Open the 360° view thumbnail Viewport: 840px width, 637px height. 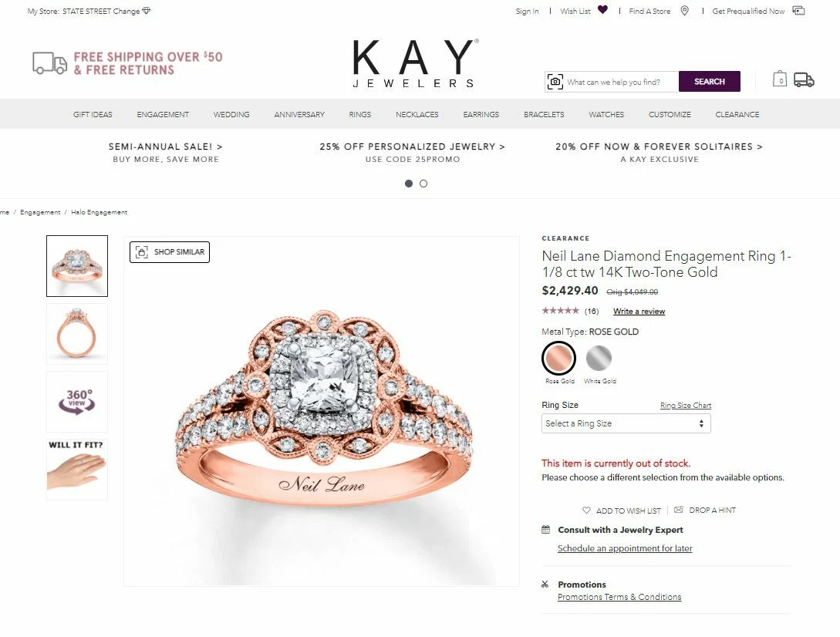pos(77,402)
